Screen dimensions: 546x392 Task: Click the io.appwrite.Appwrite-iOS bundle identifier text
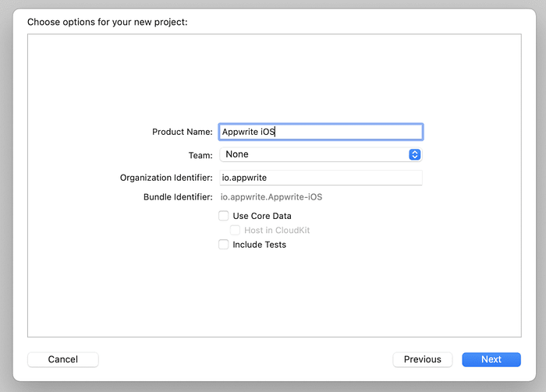point(271,197)
